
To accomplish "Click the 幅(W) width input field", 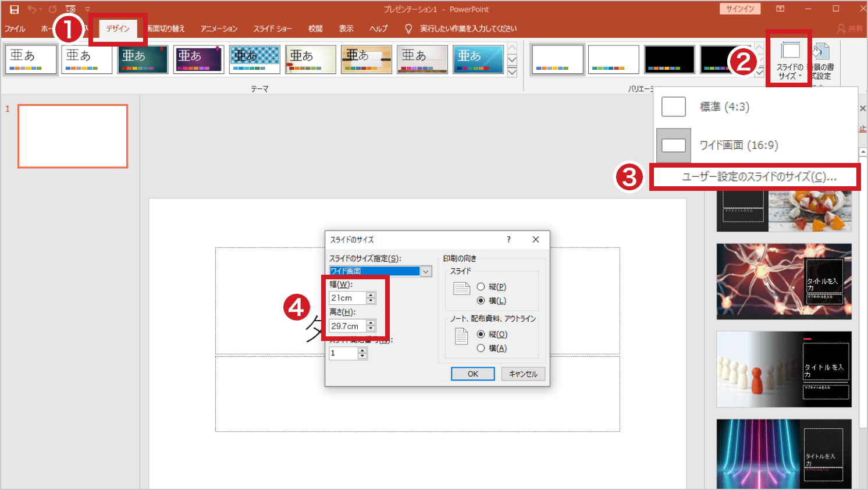I will [347, 298].
